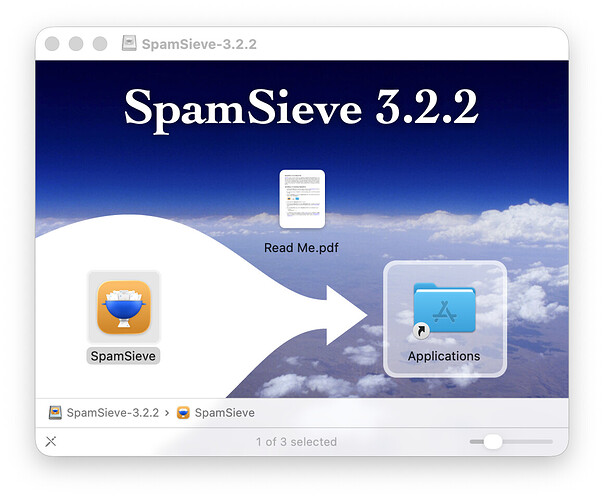Click the Applications folder label
Viewport: 604px width, 500px height.
point(444,356)
